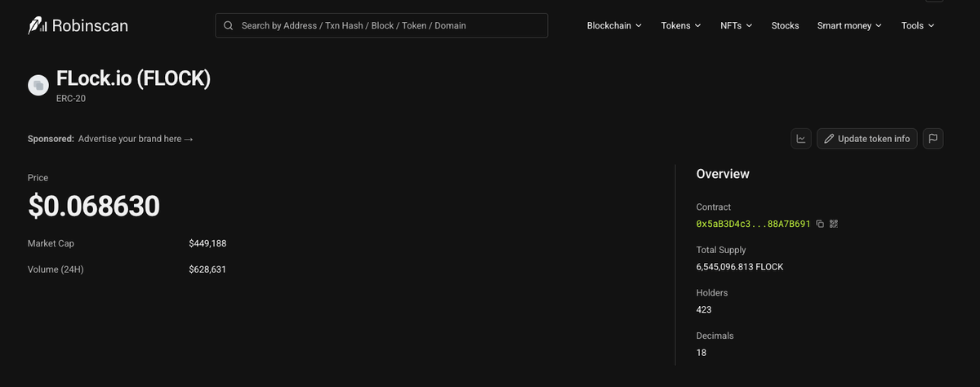This screenshot has height=387, width=980.
Task: Open the 'Advertise your brand here' link
Action: (x=136, y=139)
